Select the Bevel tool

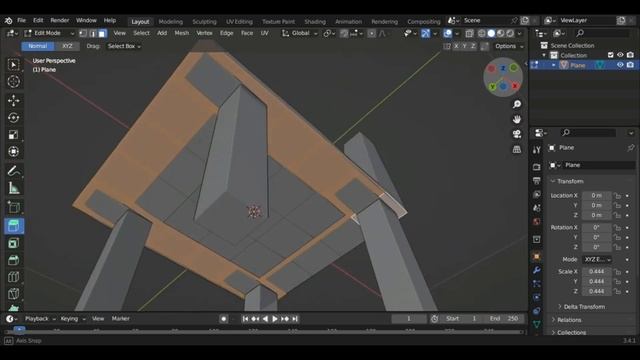13,260
